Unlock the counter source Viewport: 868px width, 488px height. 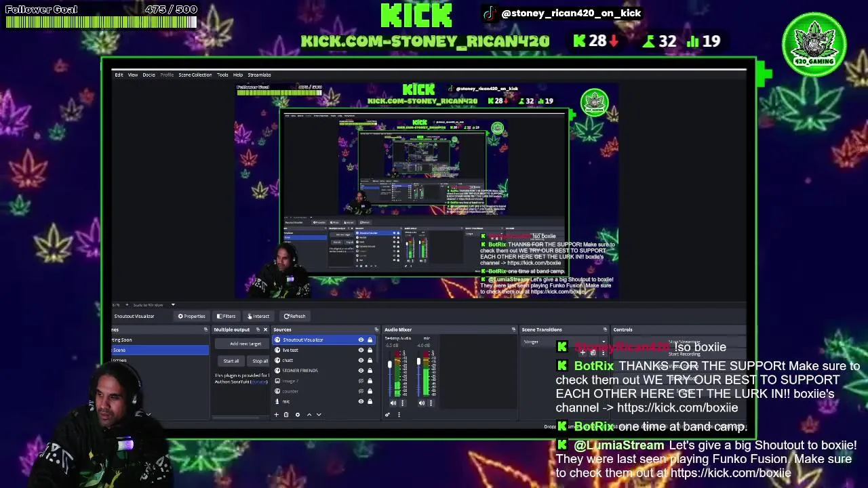tap(370, 391)
